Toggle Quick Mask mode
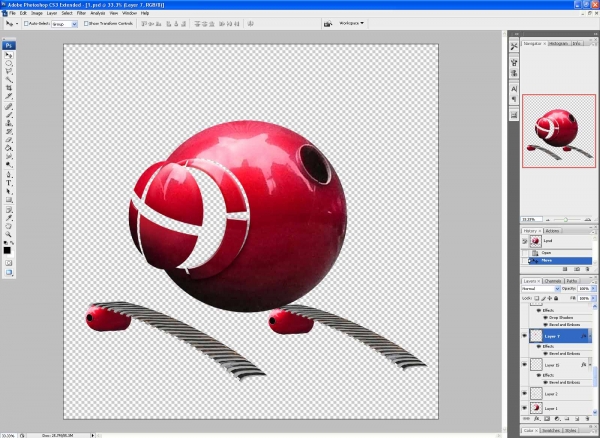Viewport: 600px width, 438px height. (8, 263)
